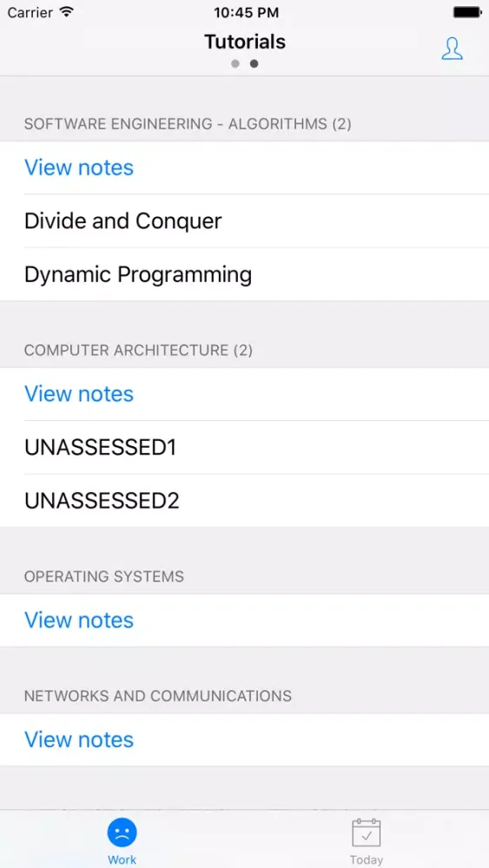The height and width of the screenshot is (868, 489).
Task: Open the UNASSESSED2 tutorial
Action: pos(244,501)
